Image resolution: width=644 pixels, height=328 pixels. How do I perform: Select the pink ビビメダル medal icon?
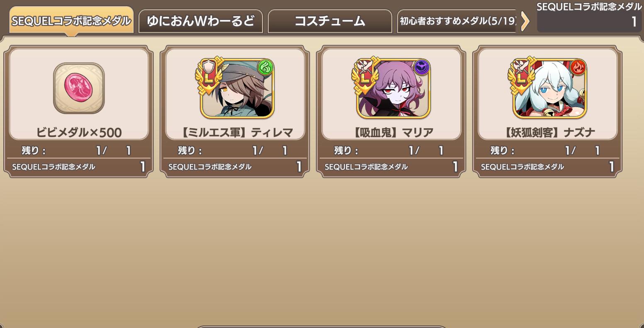[79, 88]
